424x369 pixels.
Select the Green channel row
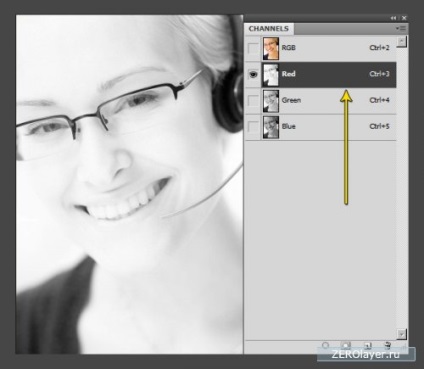(328, 100)
